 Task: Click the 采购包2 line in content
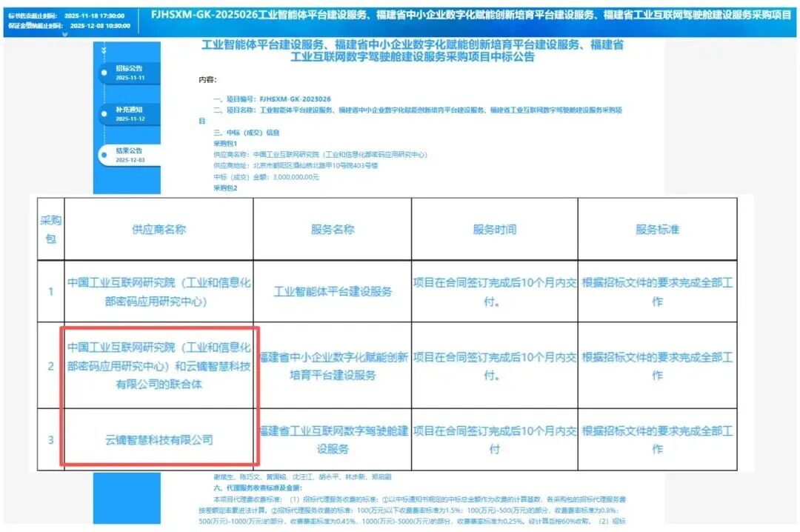(225, 188)
